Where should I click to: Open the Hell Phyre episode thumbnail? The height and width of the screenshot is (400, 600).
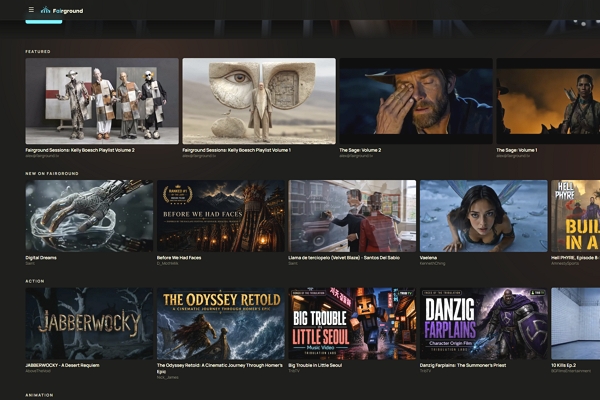(576, 216)
